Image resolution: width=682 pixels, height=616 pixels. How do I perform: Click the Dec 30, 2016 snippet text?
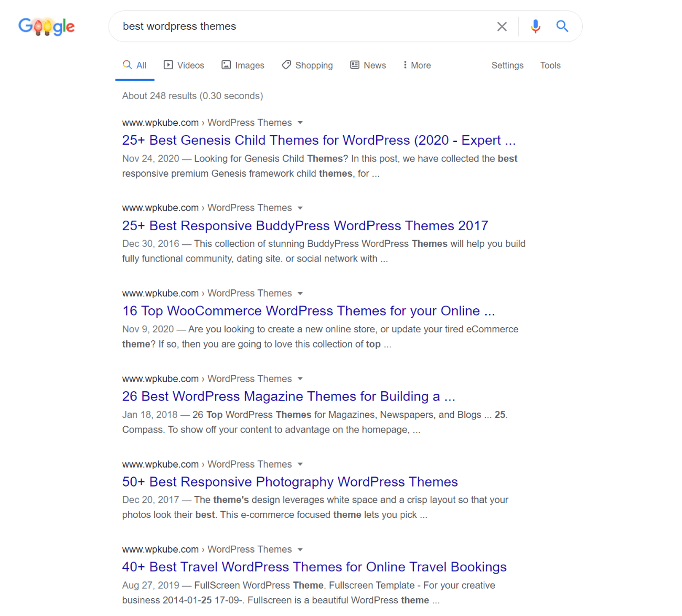point(324,251)
